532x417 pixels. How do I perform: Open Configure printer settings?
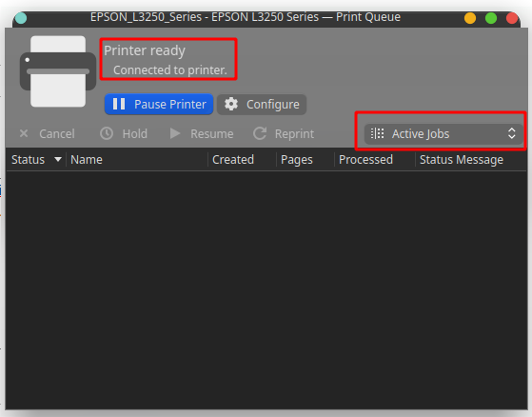262,104
